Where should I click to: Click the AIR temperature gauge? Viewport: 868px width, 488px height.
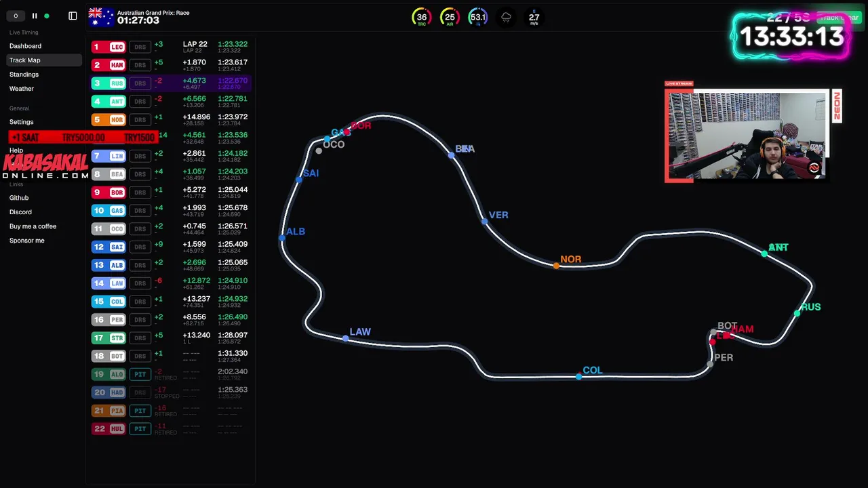[x=450, y=18]
